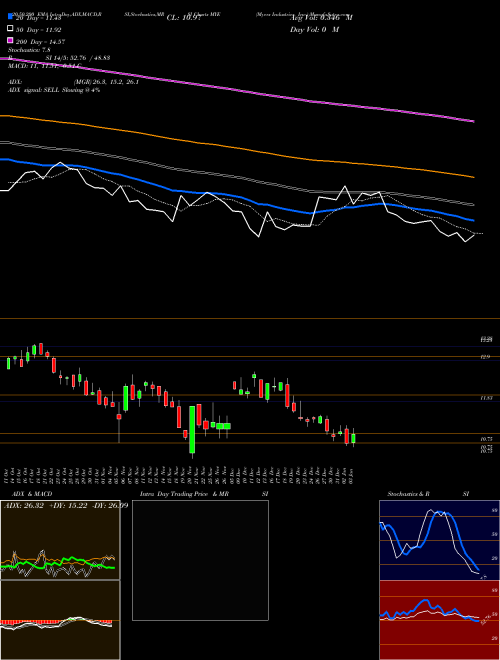500x660 pixels.
Task: Click the 'Avg Vol: 0.346 M' label
Action: tap(321, 18)
